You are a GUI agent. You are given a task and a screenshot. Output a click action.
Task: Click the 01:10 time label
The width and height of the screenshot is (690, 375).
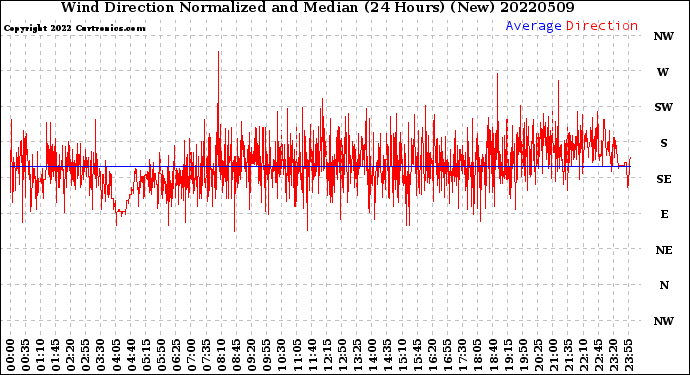pyautogui.click(x=40, y=355)
